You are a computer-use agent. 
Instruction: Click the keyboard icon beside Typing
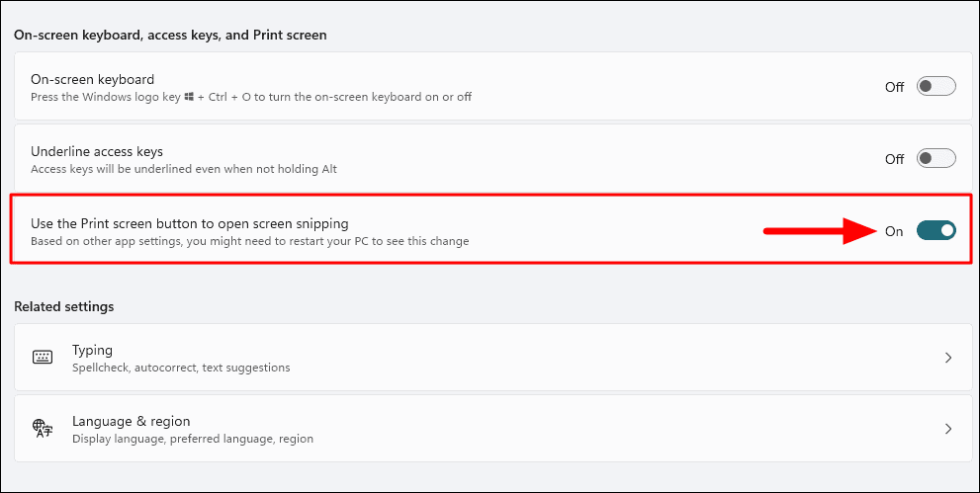43,358
